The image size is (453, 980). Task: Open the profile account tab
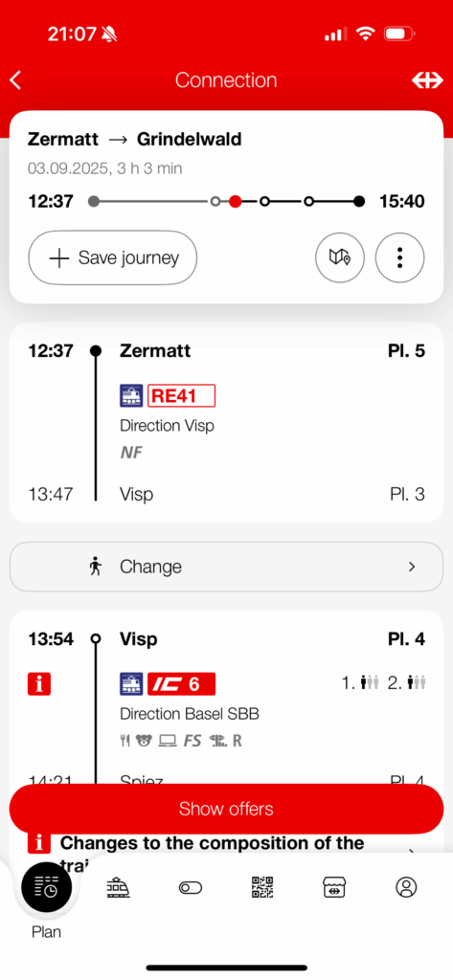click(x=407, y=887)
